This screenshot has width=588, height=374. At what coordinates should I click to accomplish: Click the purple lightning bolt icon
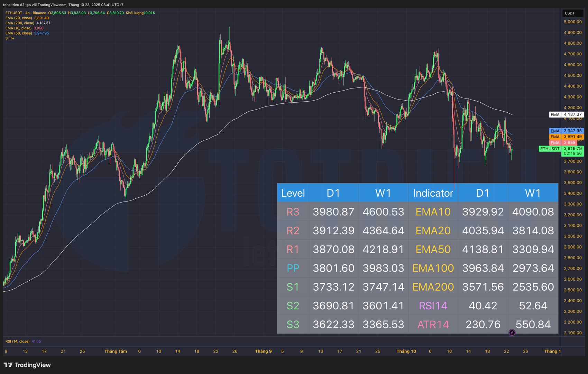[x=512, y=333]
